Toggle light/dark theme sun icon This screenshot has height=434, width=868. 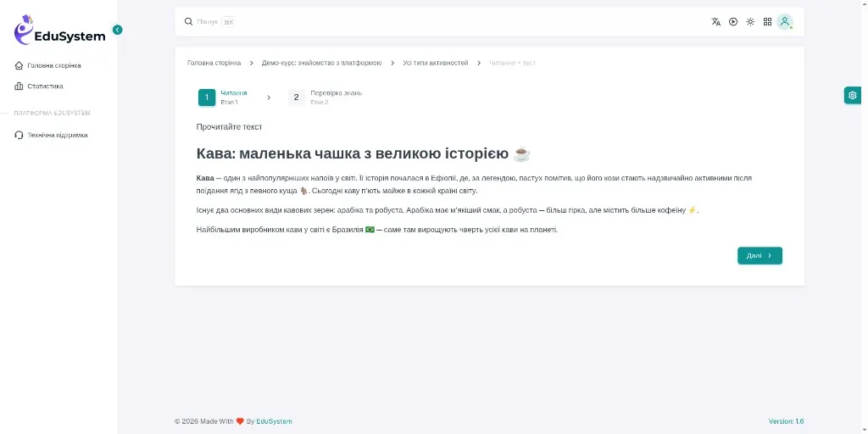[x=750, y=21]
